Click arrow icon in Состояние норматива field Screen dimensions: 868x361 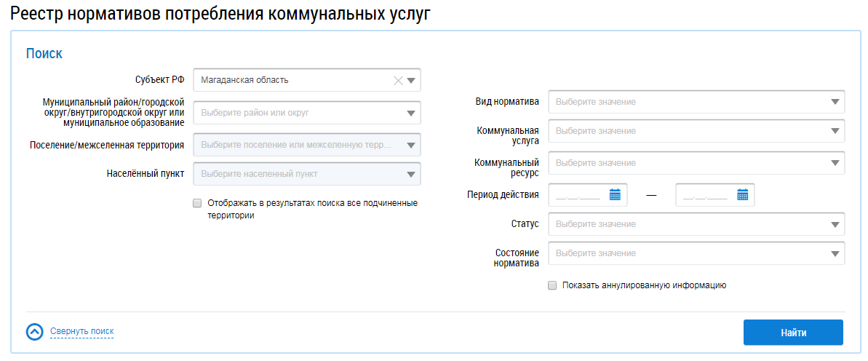(x=835, y=254)
